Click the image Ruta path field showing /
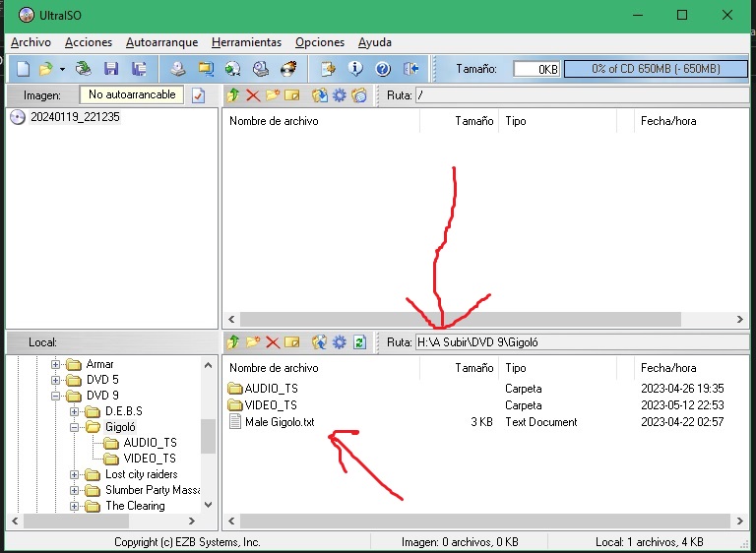Image resolution: width=756 pixels, height=553 pixels. (x=582, y=95)
